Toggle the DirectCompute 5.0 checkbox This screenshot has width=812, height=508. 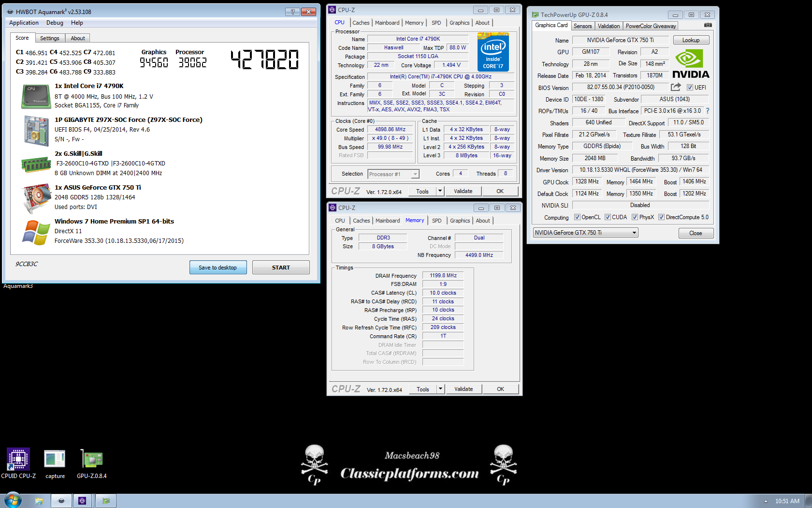[661, 217]
